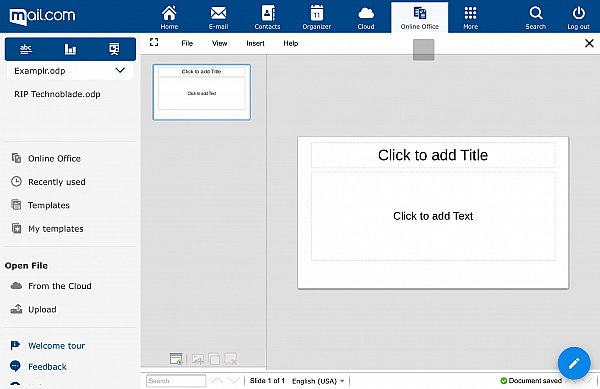
Task: Click the cloud icon beside From the Cloud
Action: [16, 285]
